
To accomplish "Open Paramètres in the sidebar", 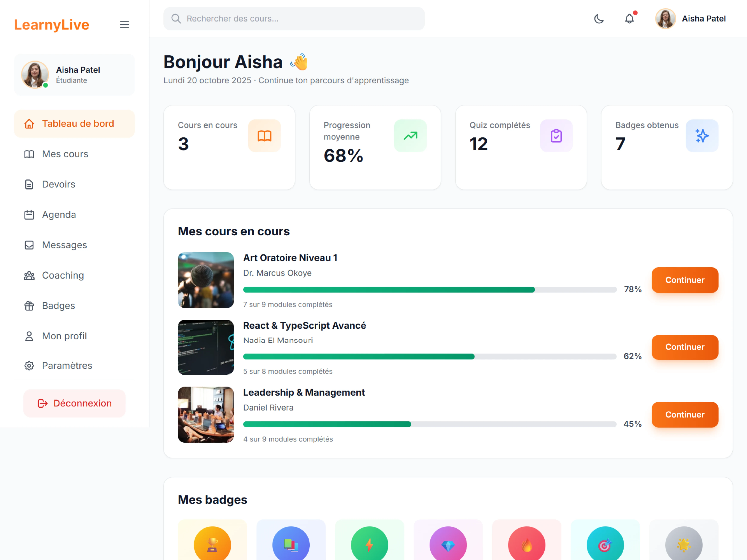I will (67, 366).
